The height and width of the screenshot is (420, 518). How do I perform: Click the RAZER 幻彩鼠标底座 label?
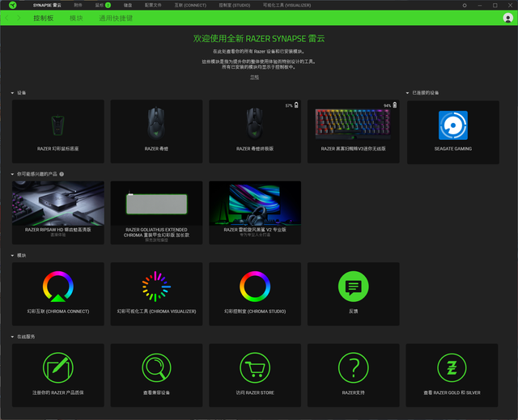pyautogui.click(x=57, y=149)
